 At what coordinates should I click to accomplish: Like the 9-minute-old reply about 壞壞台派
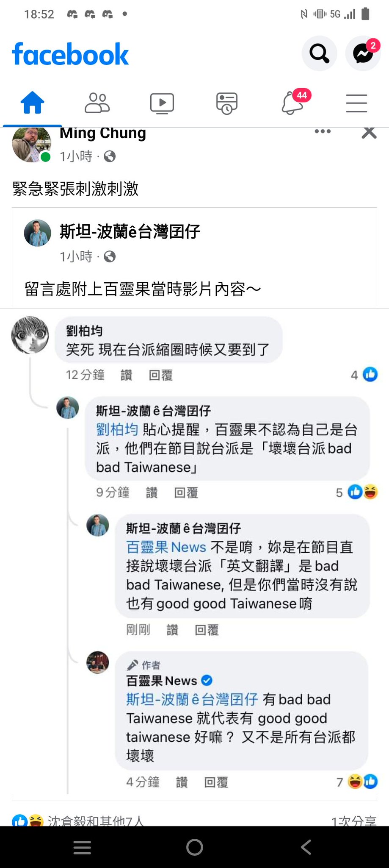click(x=152, y=492)
